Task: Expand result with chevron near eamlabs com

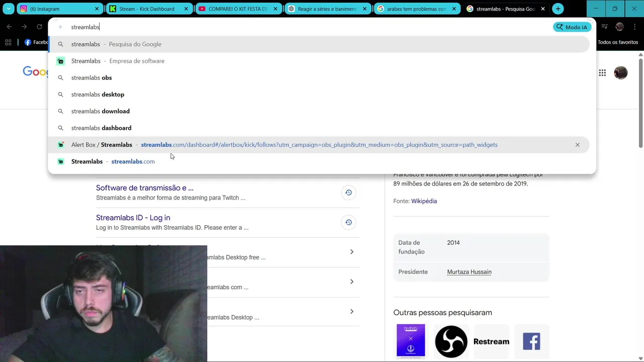Action: pyautogui.click(x=352, y=282)
